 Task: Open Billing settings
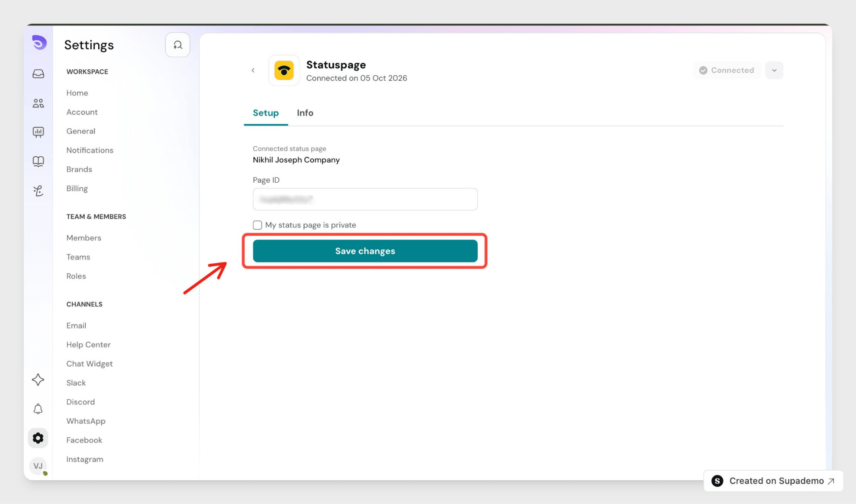[77, 188]
